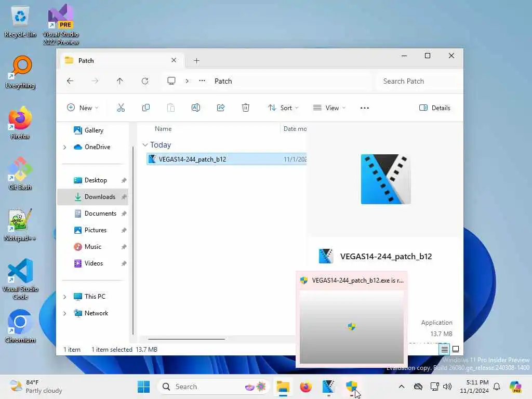This screenshot has height=399, width=532.
Task: Open the weather widget showing 84°F
Action: point(36,387)
